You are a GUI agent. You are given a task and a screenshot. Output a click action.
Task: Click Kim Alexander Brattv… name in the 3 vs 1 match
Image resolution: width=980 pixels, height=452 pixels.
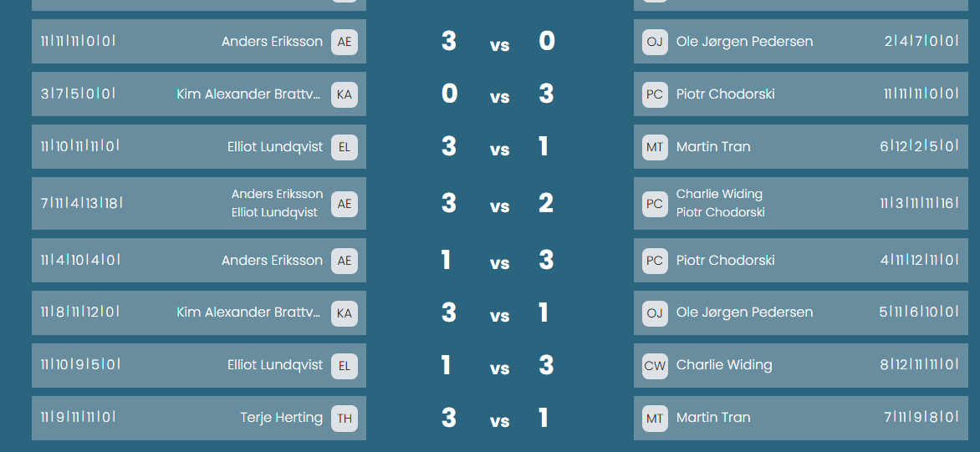tap(249, 312)
